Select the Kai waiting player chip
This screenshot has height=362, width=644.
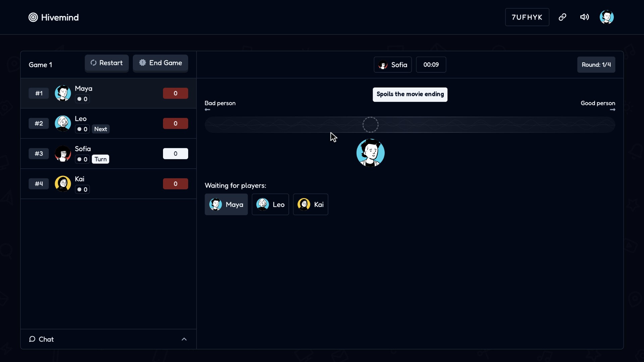click(x=311, y=204)
